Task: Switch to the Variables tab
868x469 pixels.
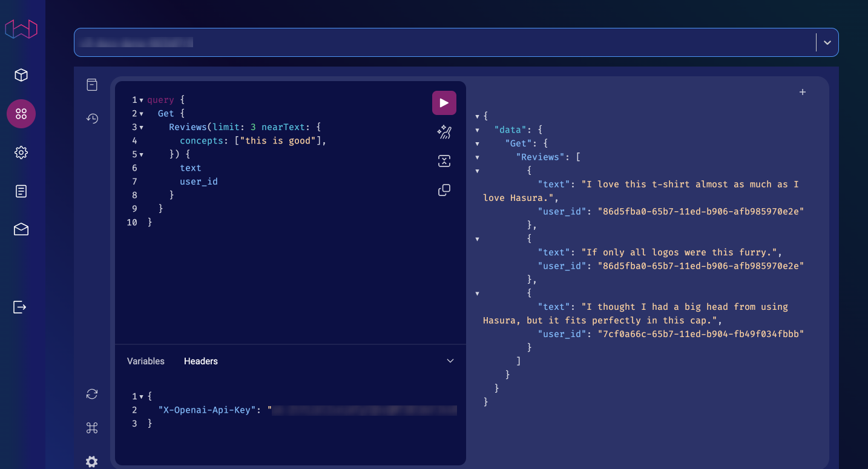Action: click(145, 361)
